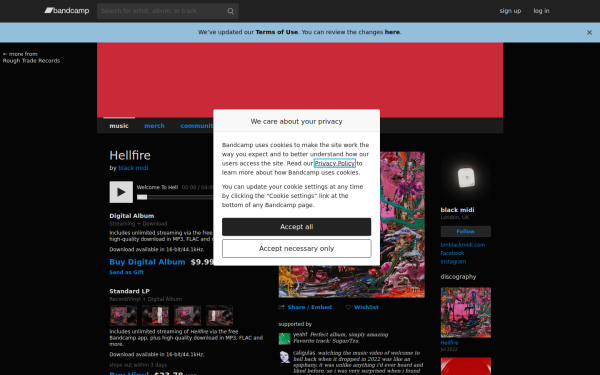Image resolution: width=600 pixels, height=375 pixels.
Task: Click Accept all cookies button
Action: pyautogui.click(x=296, y=227)
